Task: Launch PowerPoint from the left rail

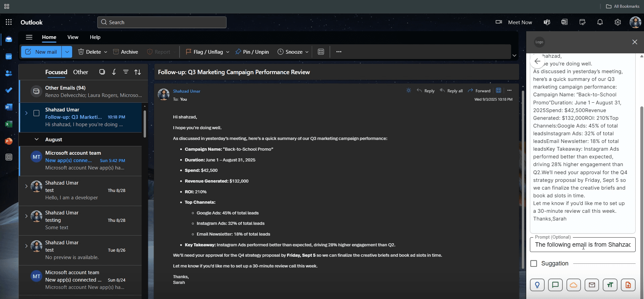Action: 9,141
